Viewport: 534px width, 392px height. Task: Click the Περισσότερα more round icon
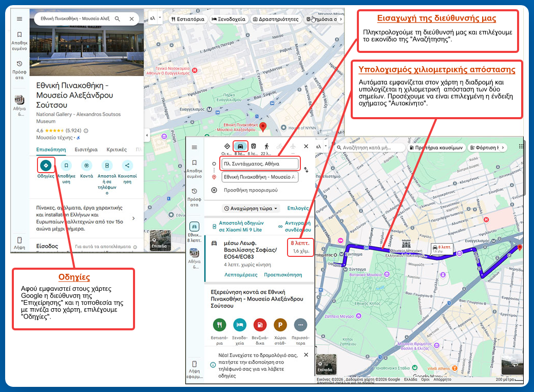point(300,325)
